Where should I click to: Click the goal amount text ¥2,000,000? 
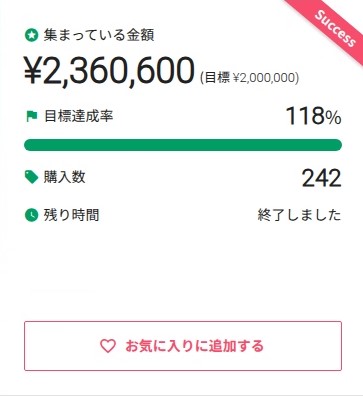[264, 78]
